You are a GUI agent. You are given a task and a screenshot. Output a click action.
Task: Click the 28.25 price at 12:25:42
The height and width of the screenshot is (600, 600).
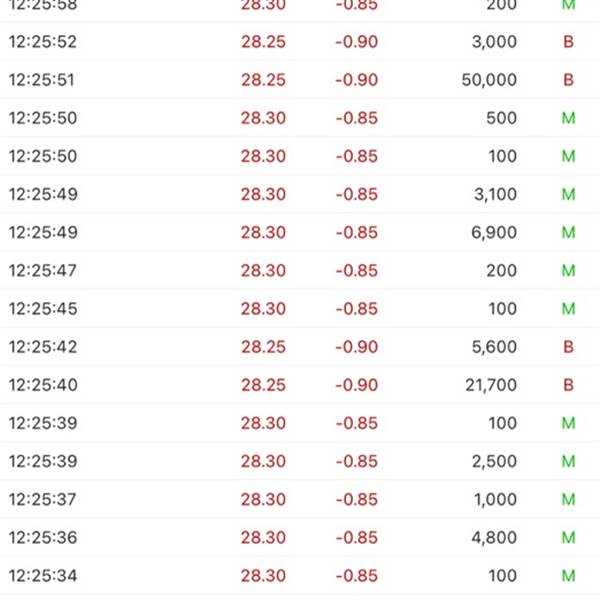pyautogui.click(x=263, y=347)
